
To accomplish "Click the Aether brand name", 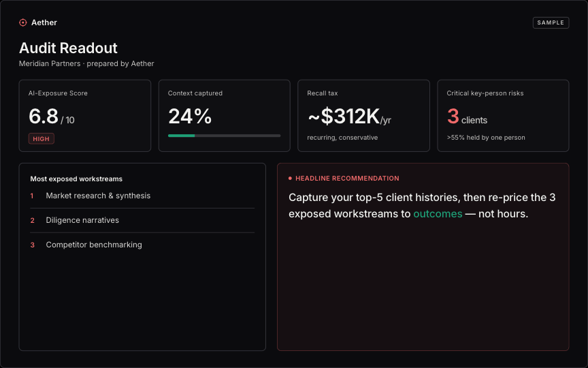I will pos(44,22).
